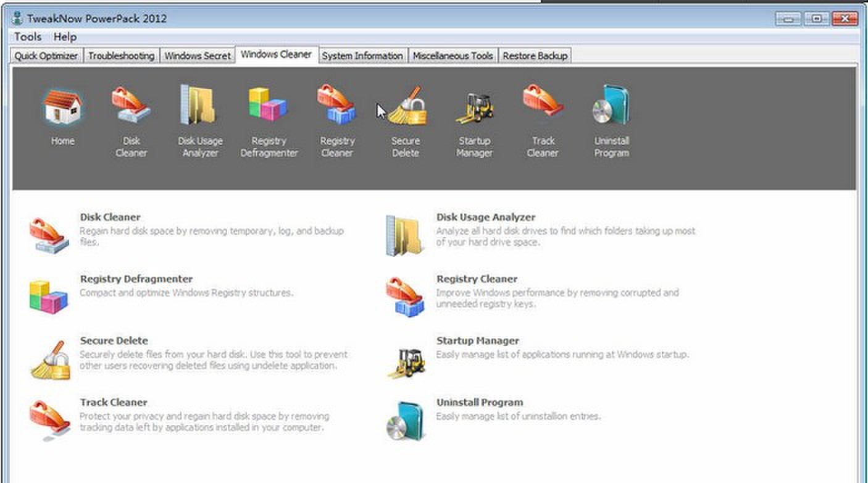Open the Disk Usage Analyzer heading link

[486, 217]
